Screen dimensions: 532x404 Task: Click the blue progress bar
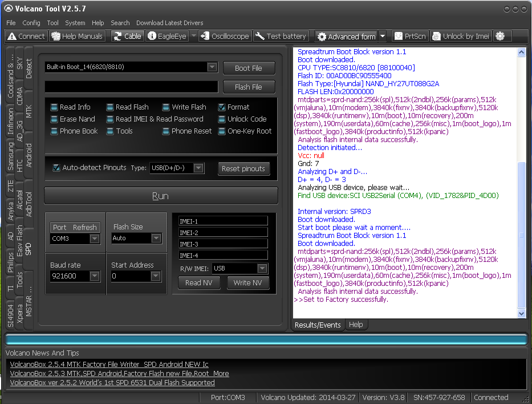click(x=266, y=340)
